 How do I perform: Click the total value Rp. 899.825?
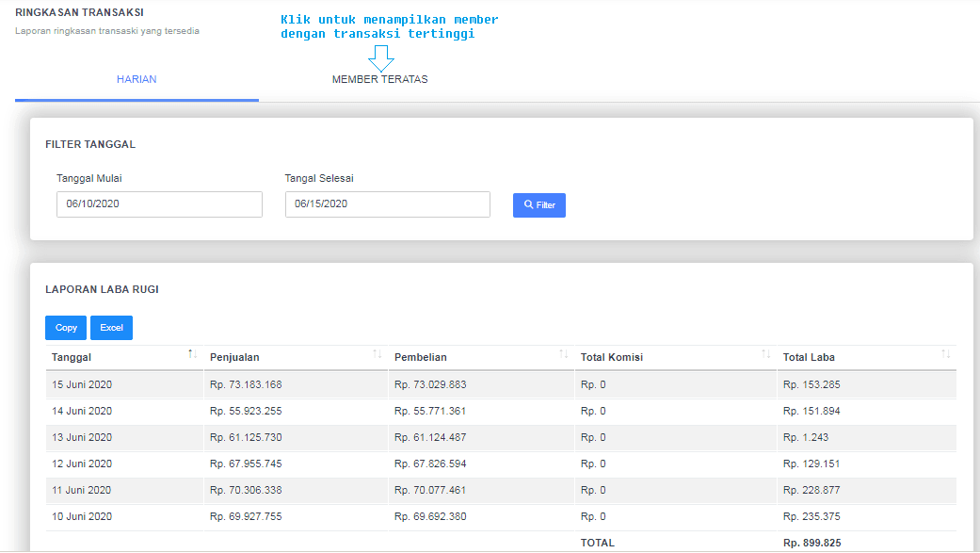[811, 543]
